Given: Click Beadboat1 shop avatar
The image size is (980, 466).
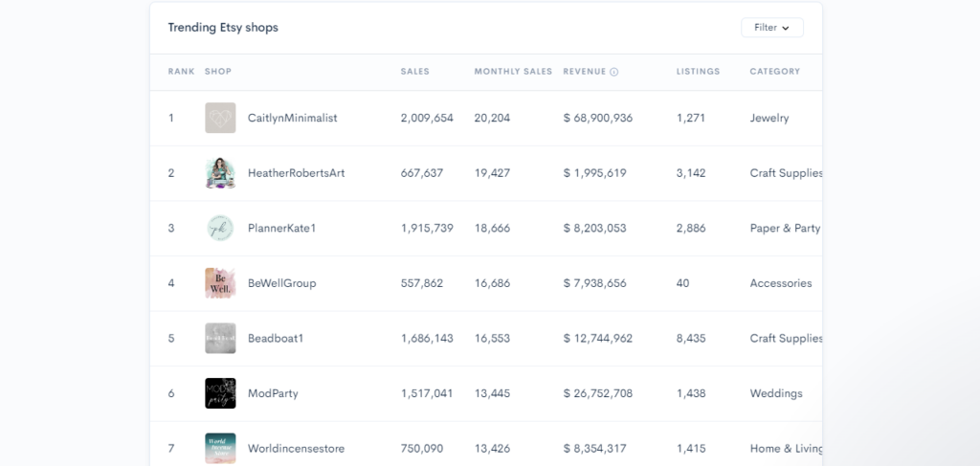Looking at the screenshot, I should [x=220, y=338].
